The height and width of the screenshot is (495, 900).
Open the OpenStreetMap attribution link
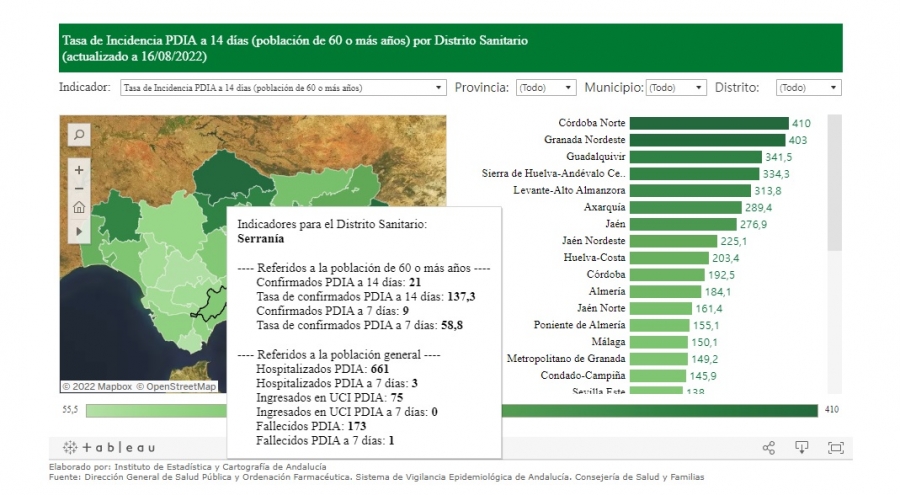pos(176,386)
